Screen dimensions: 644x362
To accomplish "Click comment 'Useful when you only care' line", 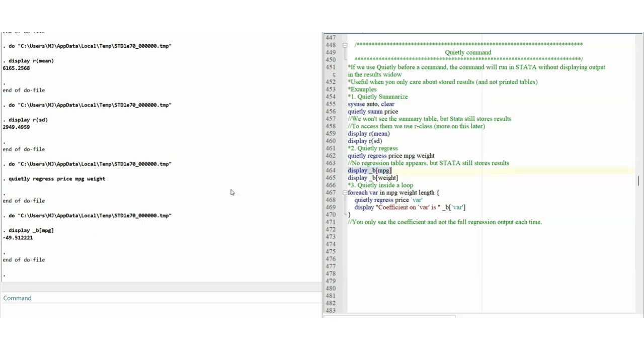I will pyautogui.click(x=442, y=82).
